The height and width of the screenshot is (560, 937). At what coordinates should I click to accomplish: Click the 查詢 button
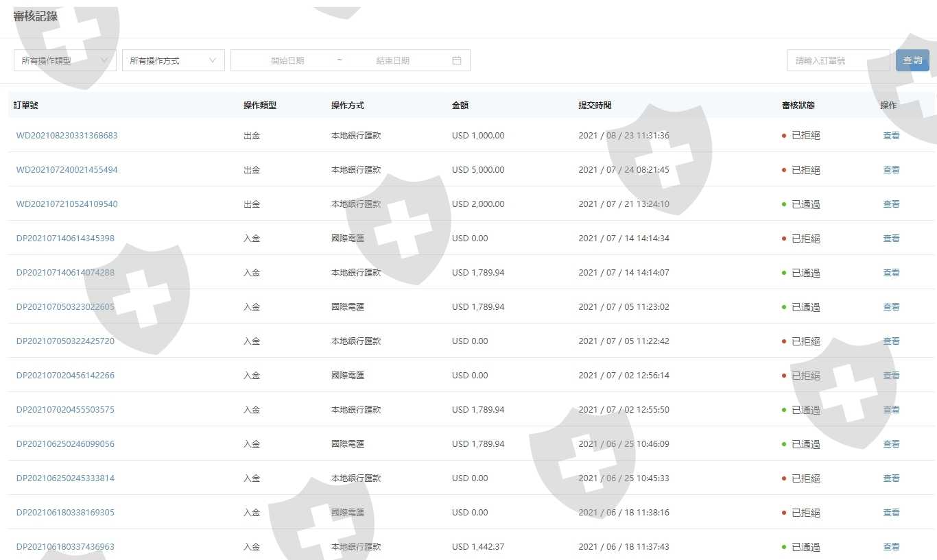[x=912, y=60]
